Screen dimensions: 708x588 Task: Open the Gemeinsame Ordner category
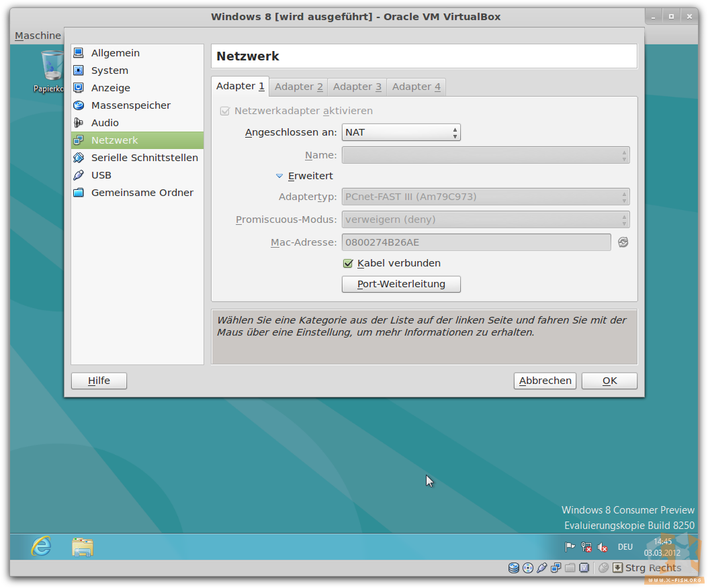(137, 193)
